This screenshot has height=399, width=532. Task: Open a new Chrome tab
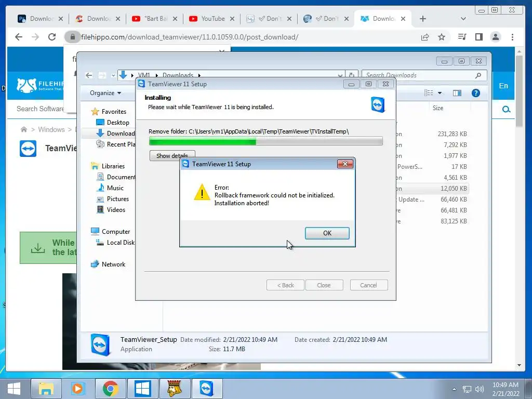[423, 19]
